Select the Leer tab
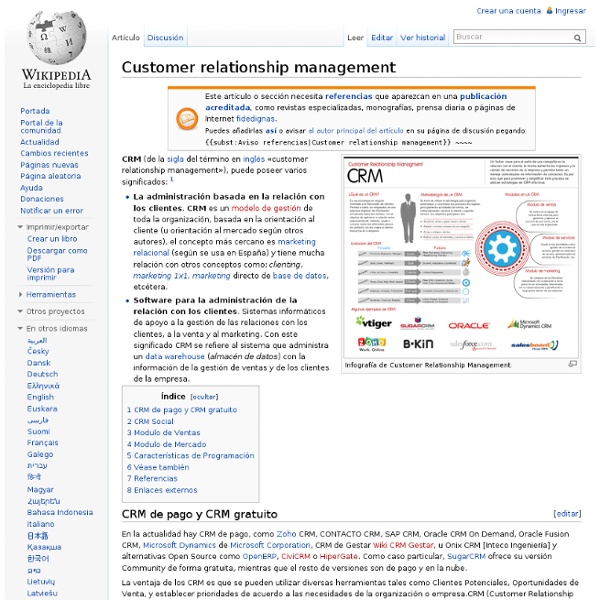Viewport: 600px width, 600px height. tap(355, 38)
